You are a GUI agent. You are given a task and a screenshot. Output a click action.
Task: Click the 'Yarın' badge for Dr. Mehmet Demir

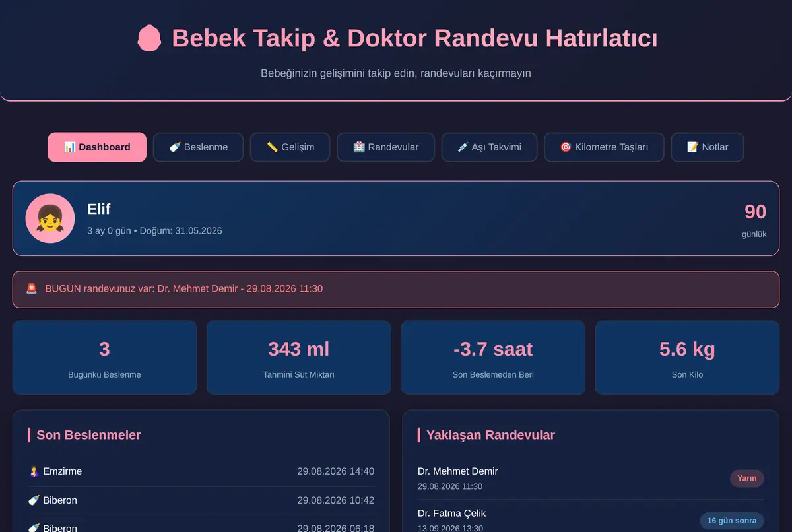746,479
